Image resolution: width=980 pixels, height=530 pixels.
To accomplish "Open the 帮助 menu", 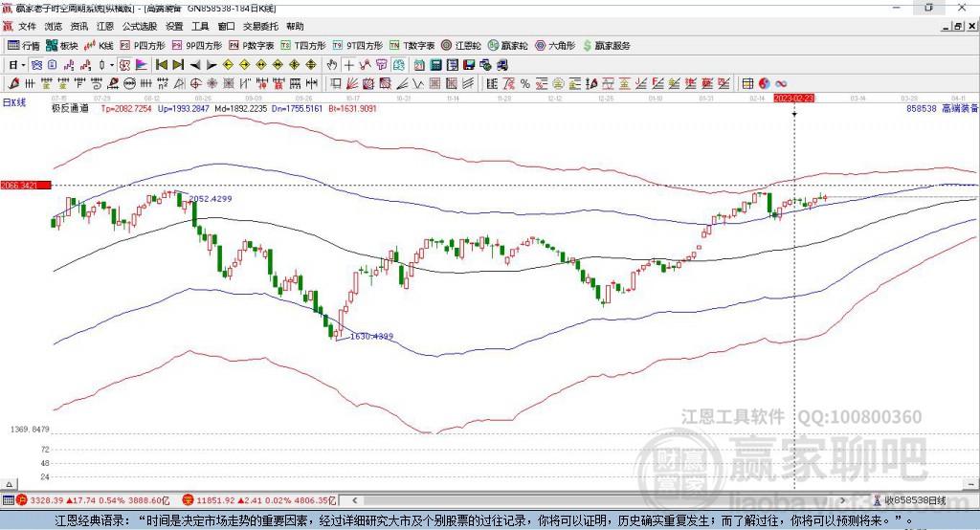I will click(x=295, y=26).
